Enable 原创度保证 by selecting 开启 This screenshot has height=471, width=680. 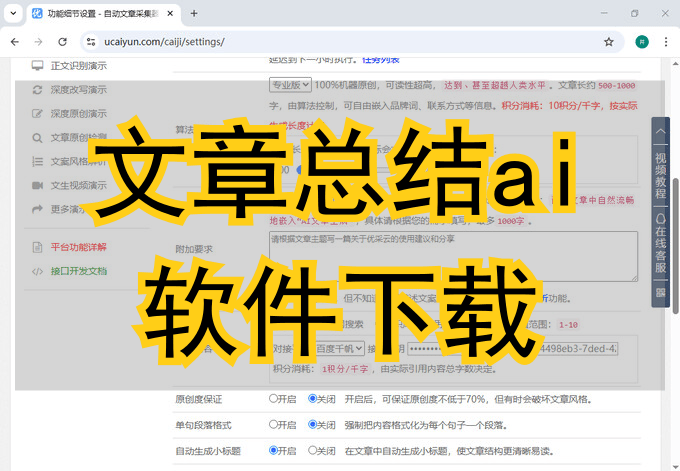(x=274, y=399)
